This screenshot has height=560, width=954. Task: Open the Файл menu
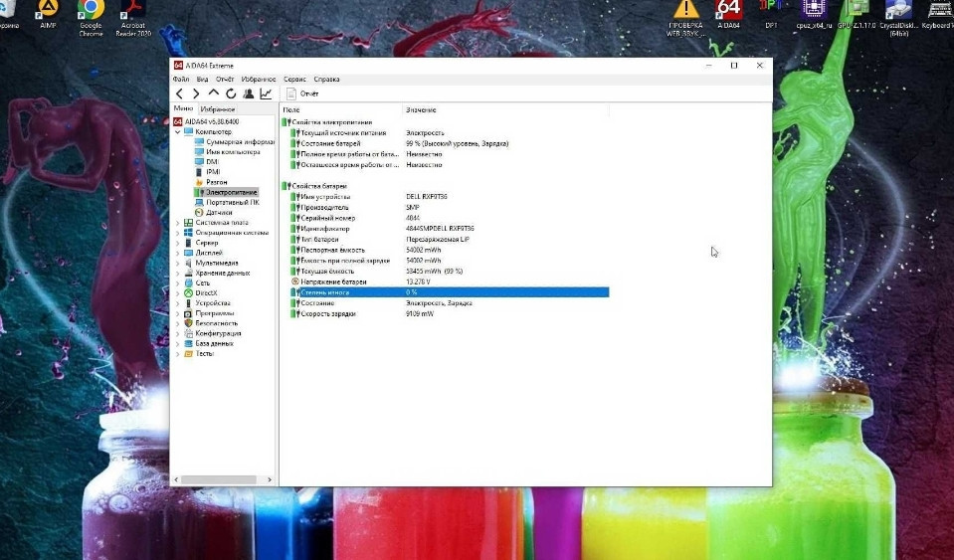(181, 79)
